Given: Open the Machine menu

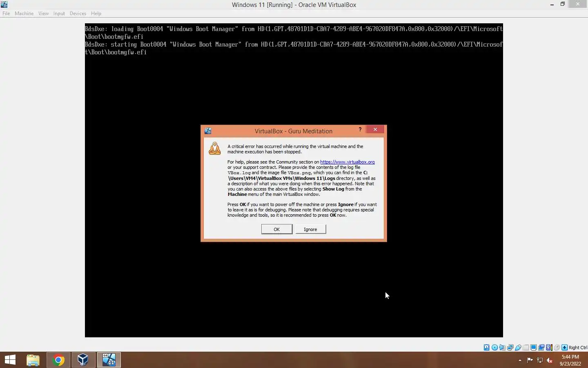Looking at the screenshot, I should point(24,13).
